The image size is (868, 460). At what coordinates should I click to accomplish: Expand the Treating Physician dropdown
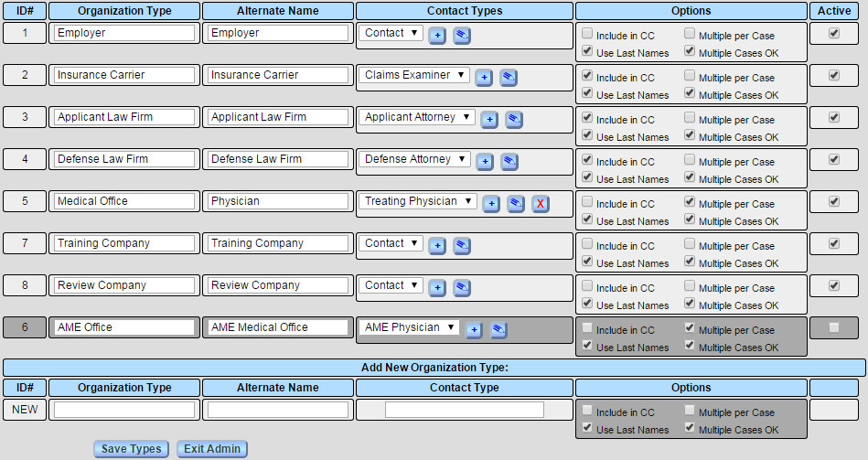coord(417,201)
